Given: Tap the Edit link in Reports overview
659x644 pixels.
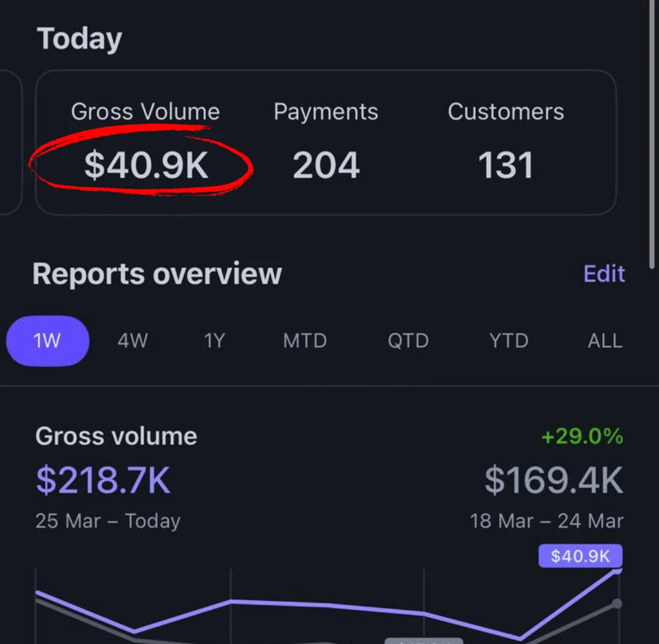Looking at the screenshot, I should pos(604,274).
